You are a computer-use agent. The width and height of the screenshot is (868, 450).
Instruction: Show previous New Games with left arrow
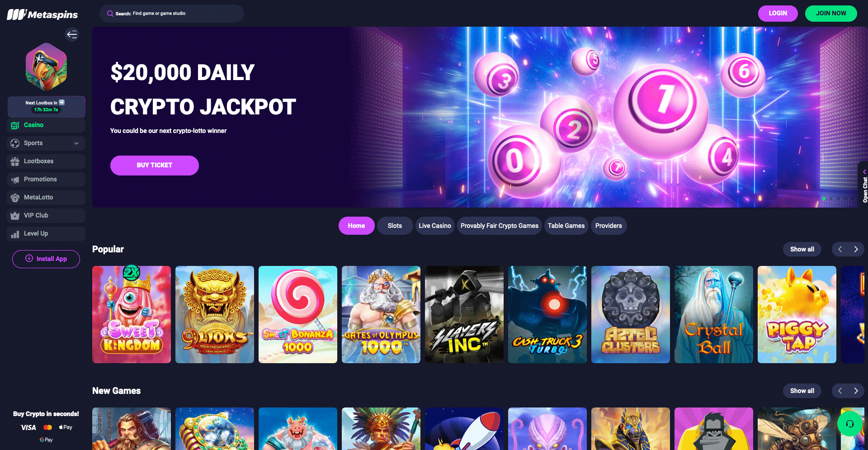point(840,391)
